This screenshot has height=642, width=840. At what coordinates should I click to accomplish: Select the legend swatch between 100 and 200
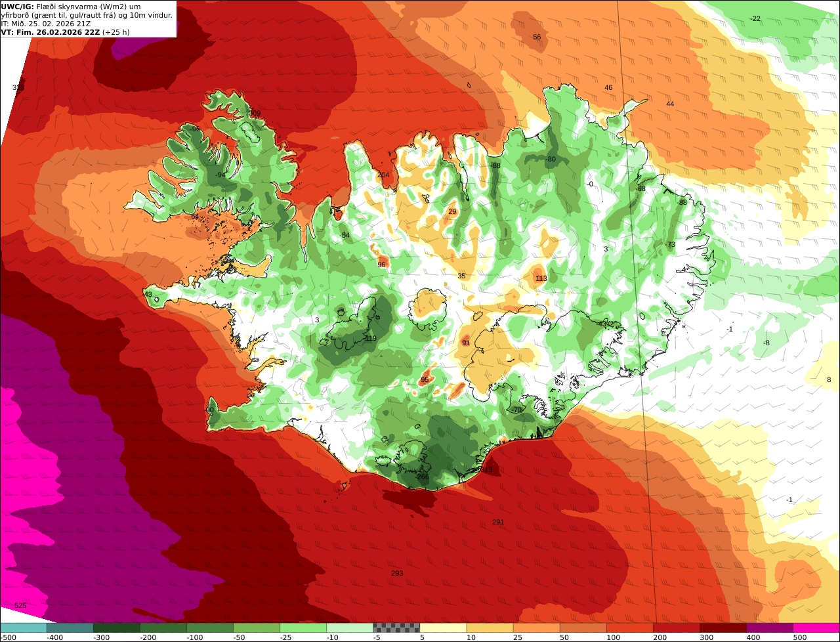629,628
